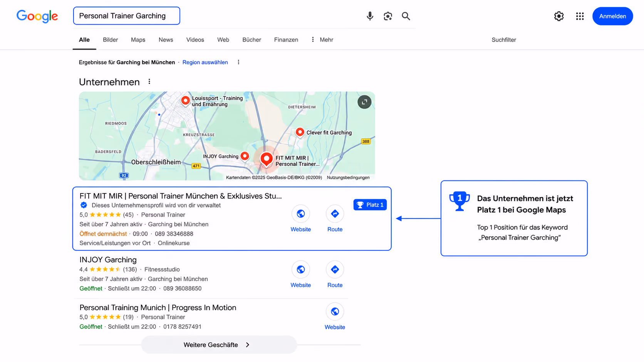Switch to the Web tab
644x362 pixels.
point(223,40)
